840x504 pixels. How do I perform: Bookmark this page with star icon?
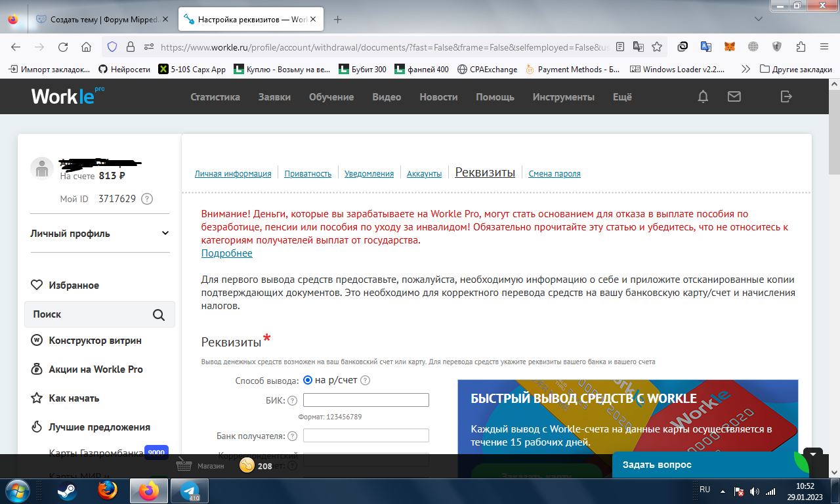(x=657, y=47)
